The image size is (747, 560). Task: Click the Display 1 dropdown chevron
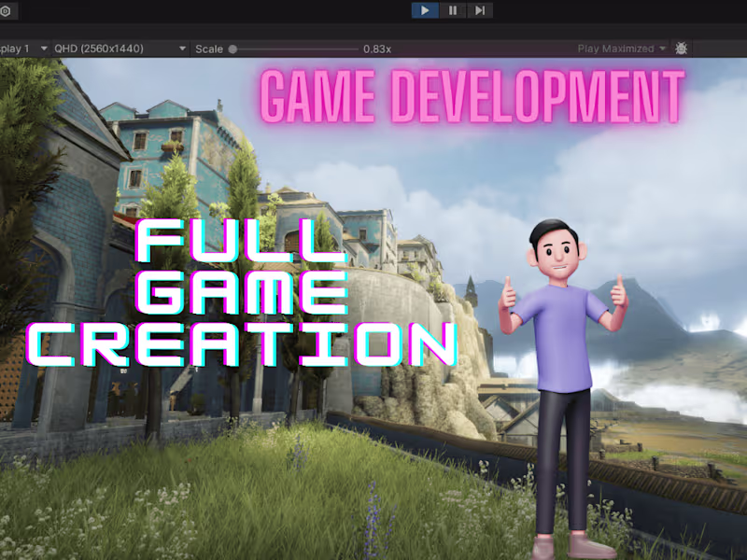click(x=42, y=49)
